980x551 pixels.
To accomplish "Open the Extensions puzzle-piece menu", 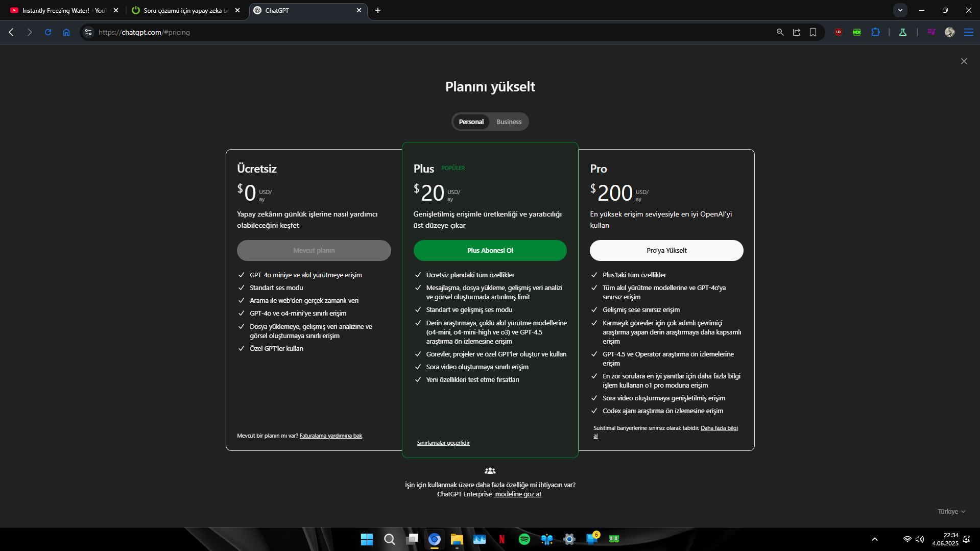I will point(875,32).
